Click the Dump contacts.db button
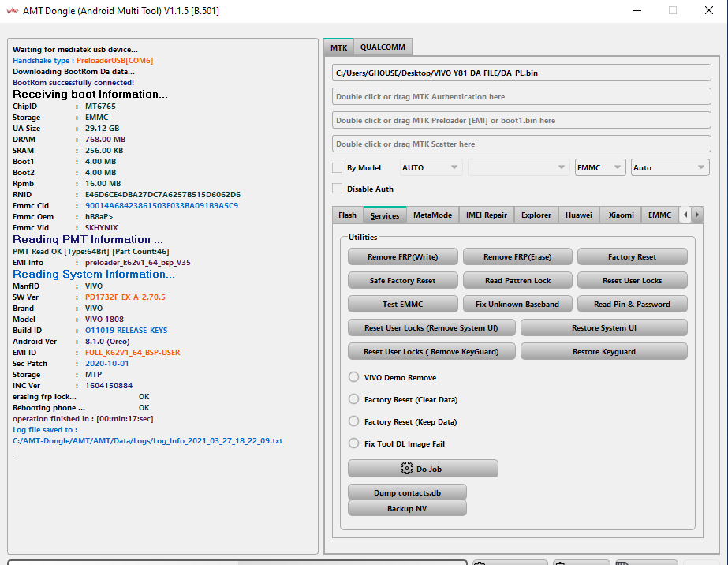Viewport: 728px width, 565px height. click(407, 492)
